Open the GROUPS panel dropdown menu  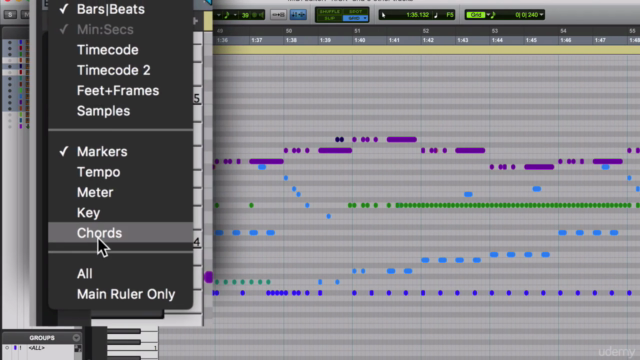click(x=76, y=338)
